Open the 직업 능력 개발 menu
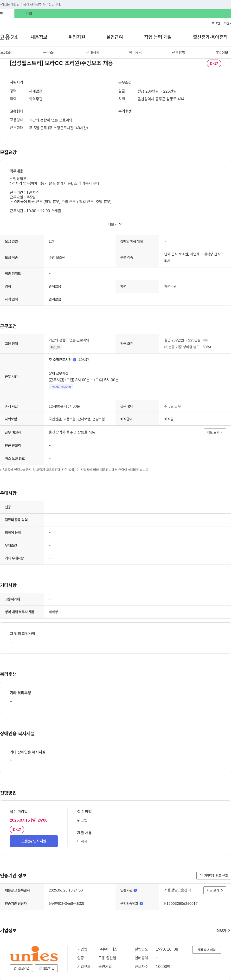This screenshot has width=231, height=980. [158, 37]
